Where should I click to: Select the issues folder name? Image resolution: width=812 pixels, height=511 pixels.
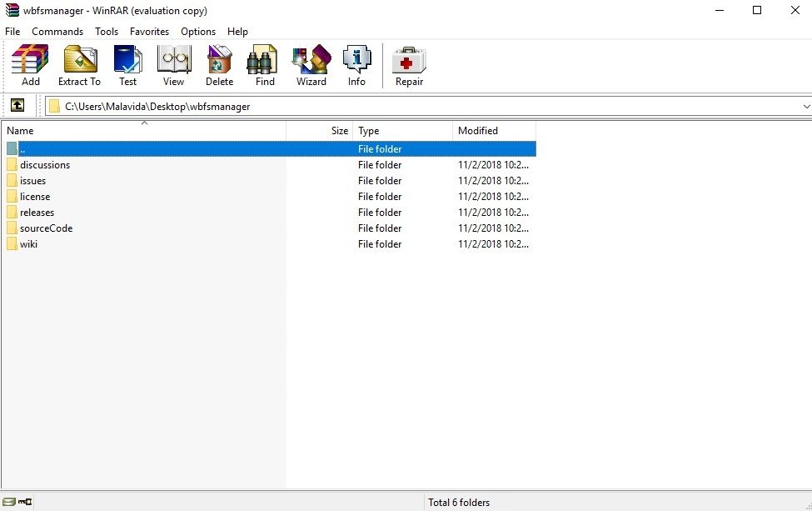pyautogui.click(x=33, y=181)
